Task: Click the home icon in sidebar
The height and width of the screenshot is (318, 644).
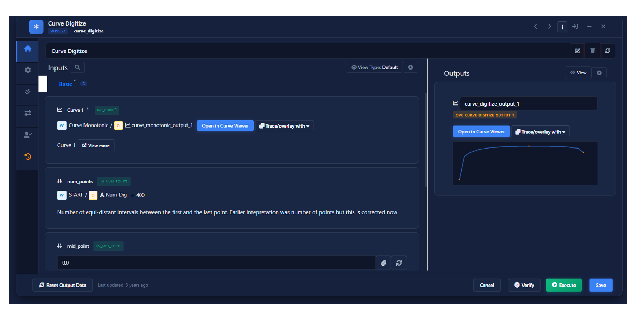Action: (x=28, y=49)
